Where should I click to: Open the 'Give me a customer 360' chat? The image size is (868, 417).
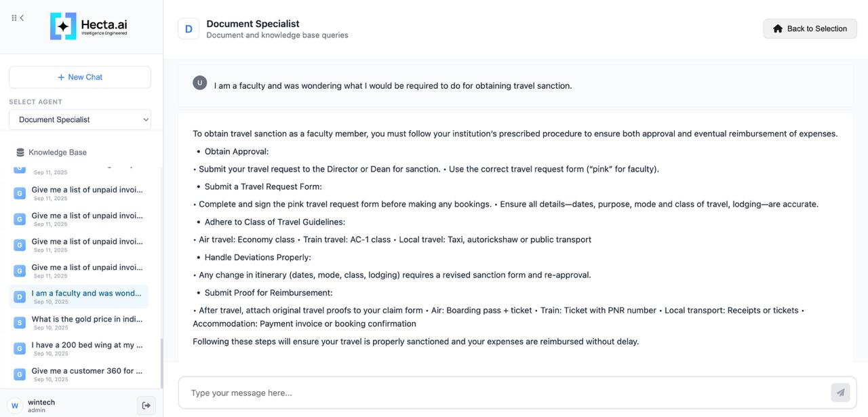pos(87,371)
